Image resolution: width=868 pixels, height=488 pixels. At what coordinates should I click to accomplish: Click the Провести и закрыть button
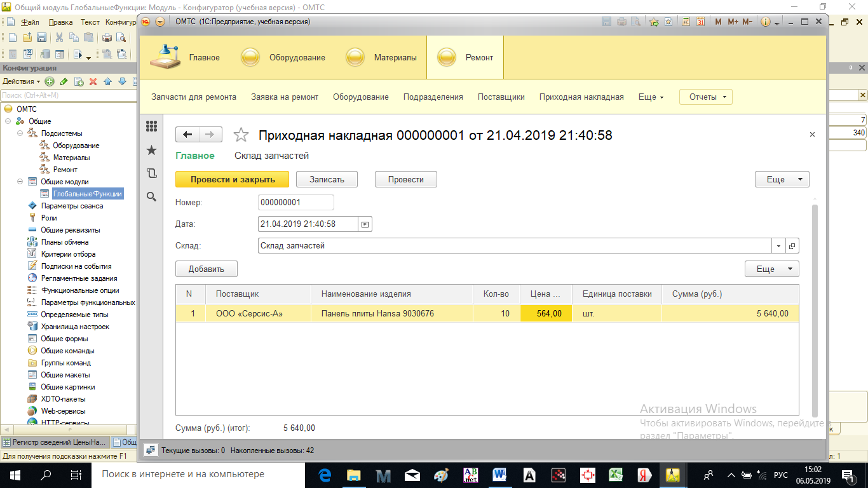tap(233, 179)
